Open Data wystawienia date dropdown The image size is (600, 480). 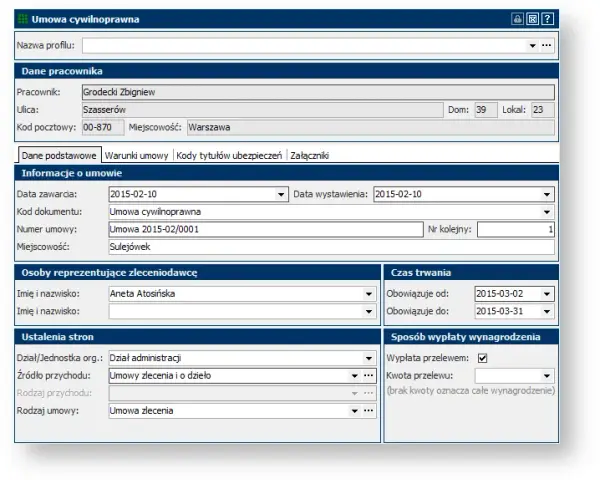[x=547, y=194]
